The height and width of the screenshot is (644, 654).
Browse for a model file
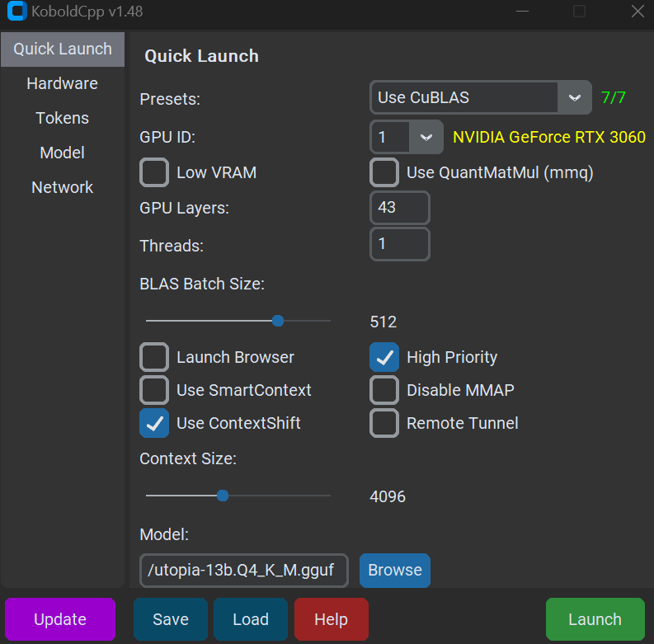[x=395, y=570]
